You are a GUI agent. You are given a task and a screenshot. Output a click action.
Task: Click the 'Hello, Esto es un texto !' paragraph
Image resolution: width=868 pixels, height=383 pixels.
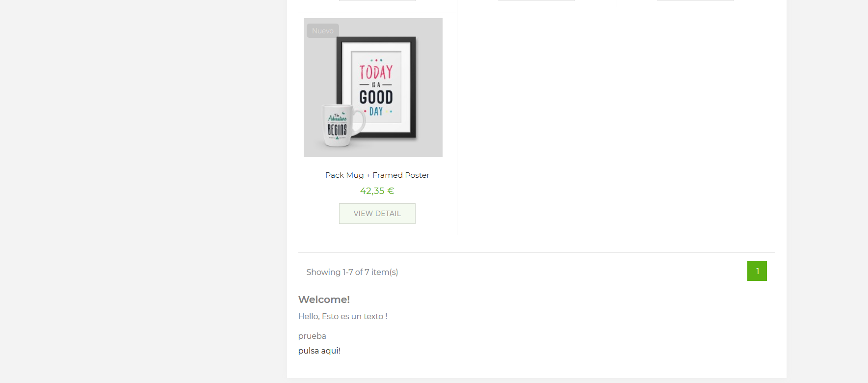[342, 316]
